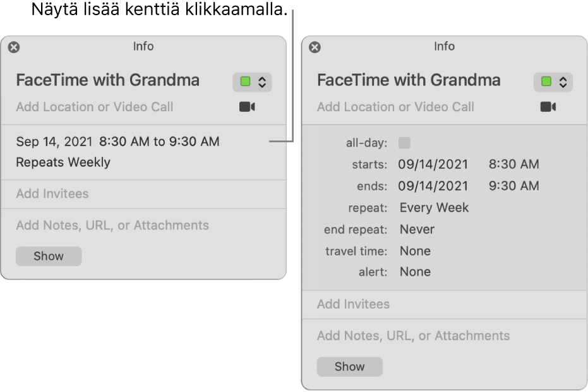
Task: Click Add Location or Video Call in left window
Action: [95, 107]
